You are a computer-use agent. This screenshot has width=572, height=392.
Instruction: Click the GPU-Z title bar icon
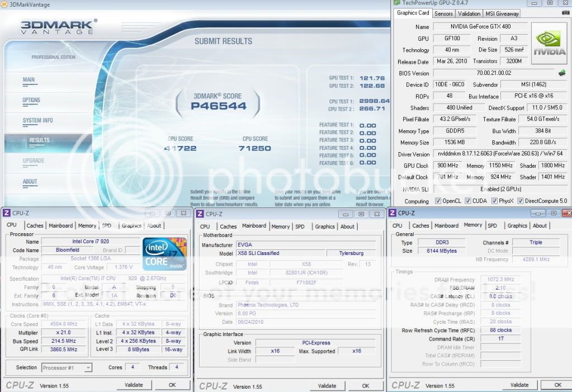point(396,3)
